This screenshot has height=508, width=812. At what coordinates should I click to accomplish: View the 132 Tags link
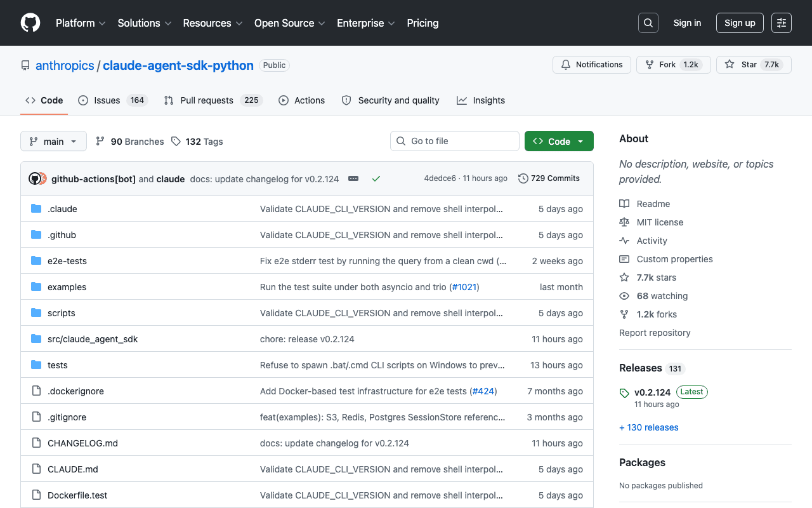[x=197, y=142]
